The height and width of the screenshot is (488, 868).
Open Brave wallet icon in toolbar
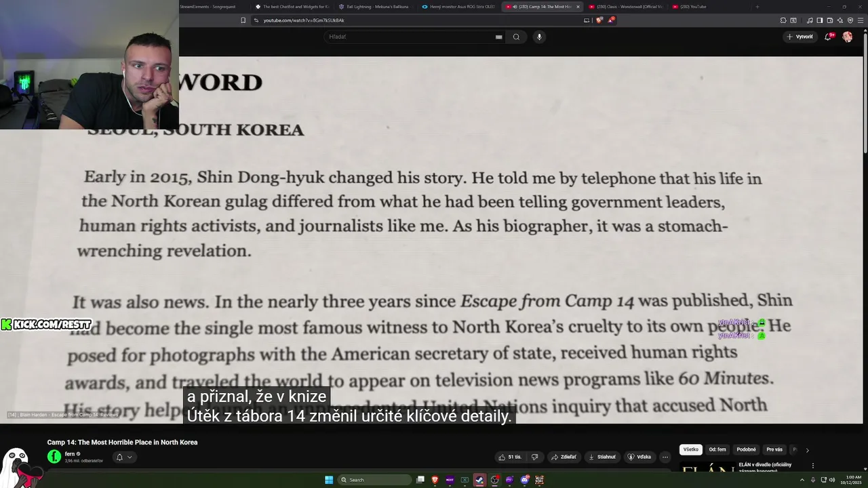point(829,20)
